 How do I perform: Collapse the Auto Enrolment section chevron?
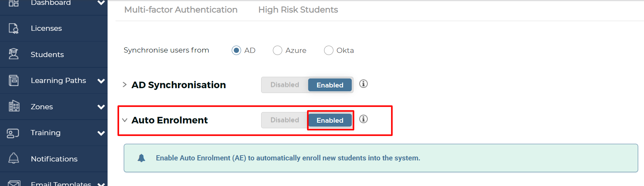pos(125,120)
